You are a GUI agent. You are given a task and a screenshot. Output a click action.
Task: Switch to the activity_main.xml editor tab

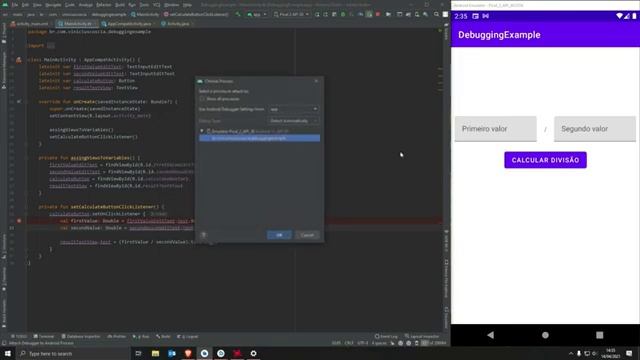click(x=32, y=24)
